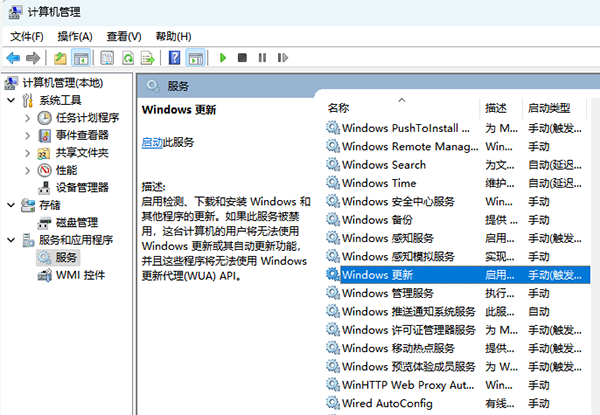Select the Wired AutoConfig service

[x=458, y=404]
